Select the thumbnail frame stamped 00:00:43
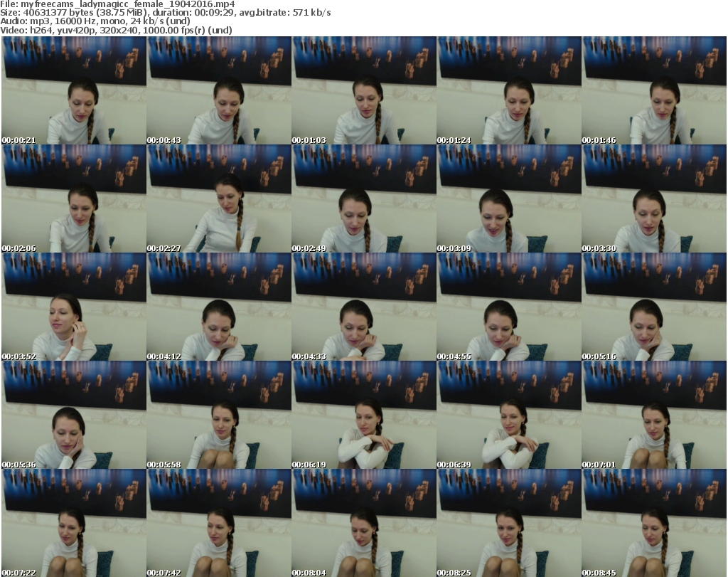Viewport: 728px width, 577px height. [219, 90]
